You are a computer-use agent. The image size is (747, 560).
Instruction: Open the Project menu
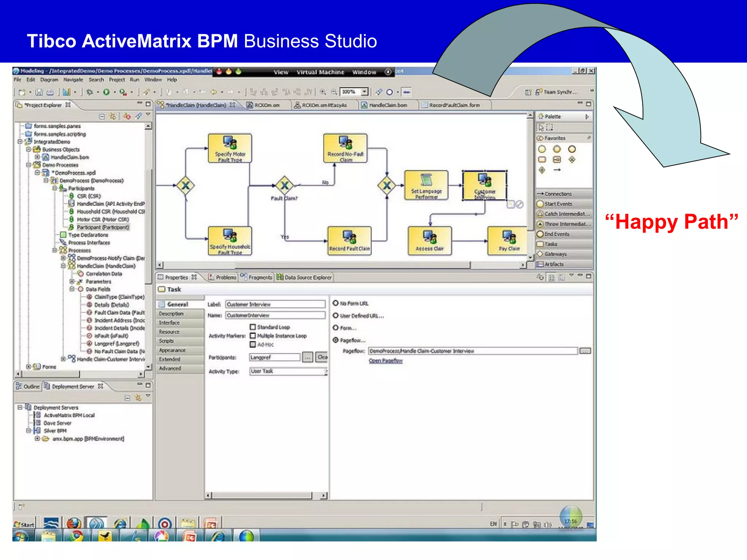(x=117, y=79)
